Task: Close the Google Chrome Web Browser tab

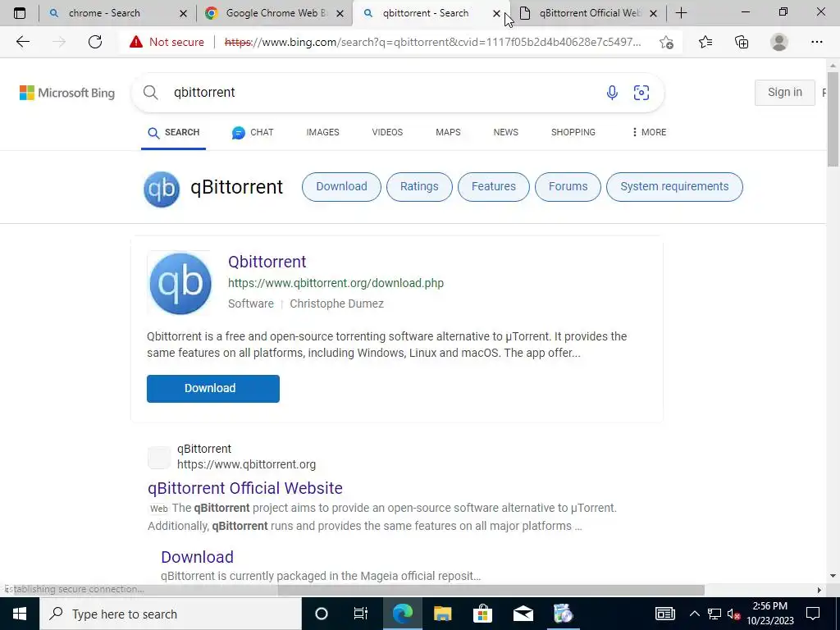Action: (340, 13)
